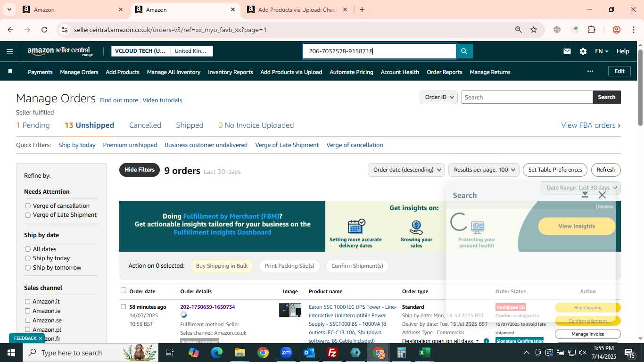Select Ship by today radio button
Screen dimensions: 644x362
click(28, 258)
